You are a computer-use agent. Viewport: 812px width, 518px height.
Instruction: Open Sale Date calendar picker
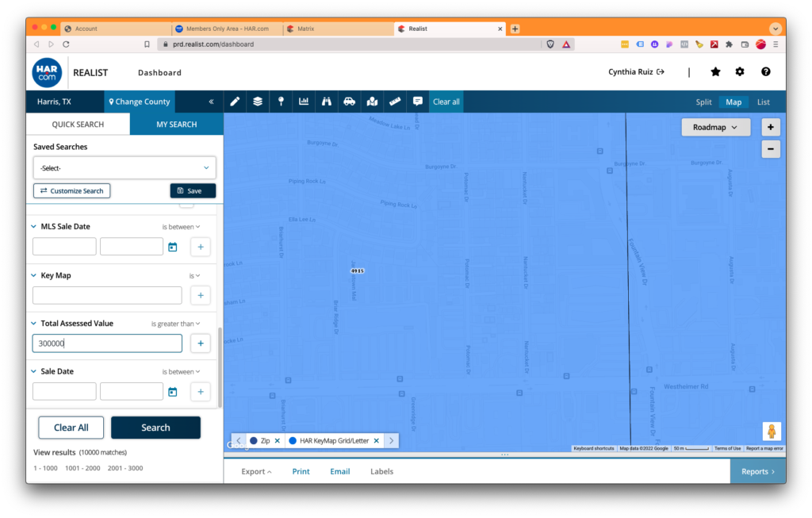172,392
